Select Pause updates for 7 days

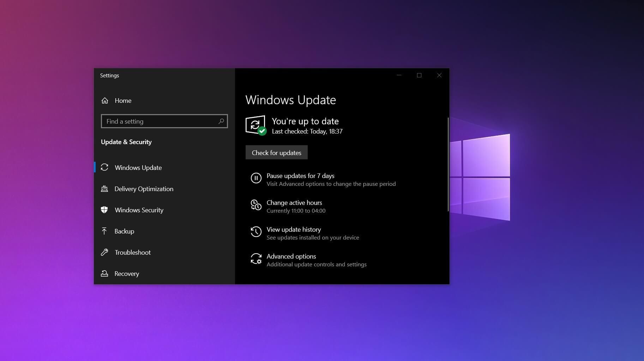tap(300, 176)
